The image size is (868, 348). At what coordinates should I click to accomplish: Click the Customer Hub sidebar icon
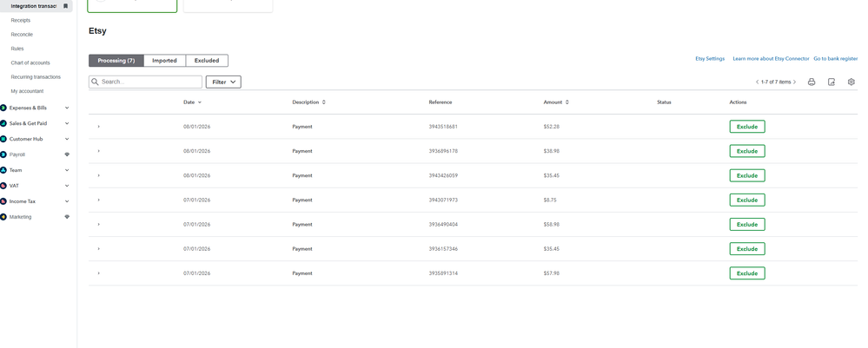click(3, 139)
